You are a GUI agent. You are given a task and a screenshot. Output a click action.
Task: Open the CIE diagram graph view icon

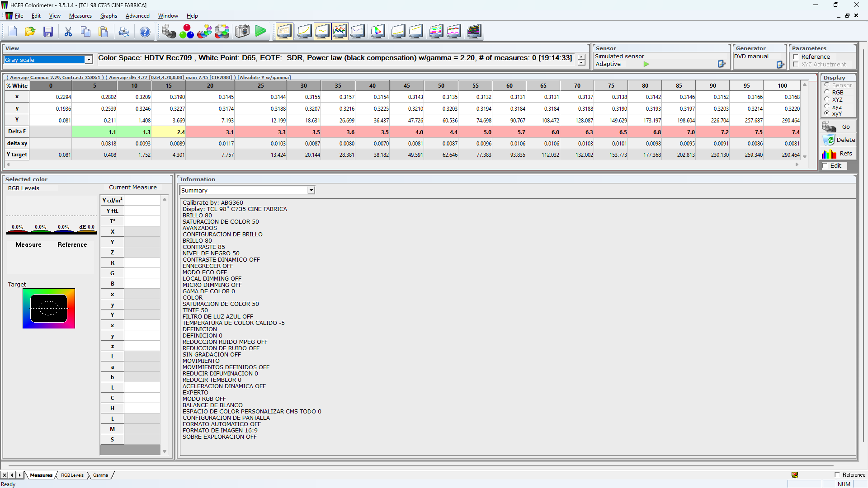[x=377, y=32]
